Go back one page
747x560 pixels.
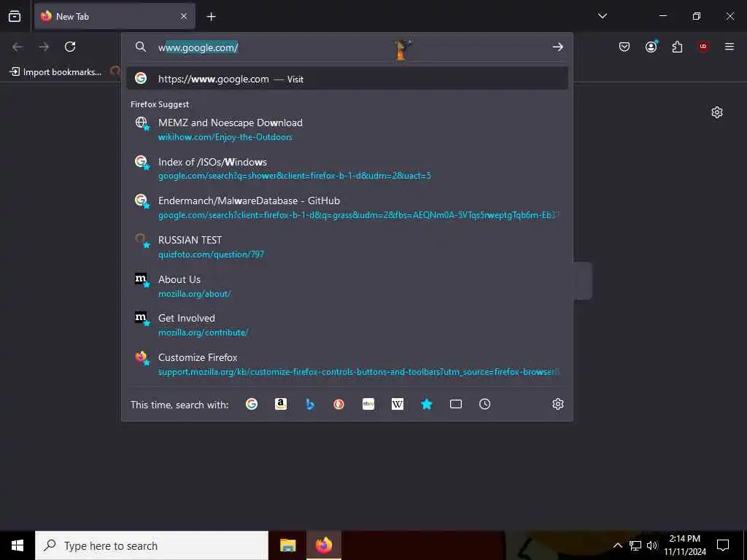point(18,47)
